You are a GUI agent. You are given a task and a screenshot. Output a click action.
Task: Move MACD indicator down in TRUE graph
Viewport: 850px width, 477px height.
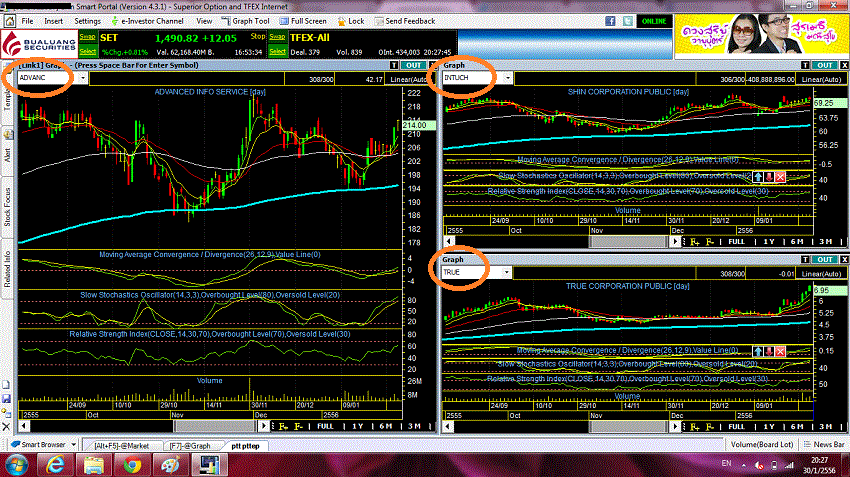coord(769,351)
